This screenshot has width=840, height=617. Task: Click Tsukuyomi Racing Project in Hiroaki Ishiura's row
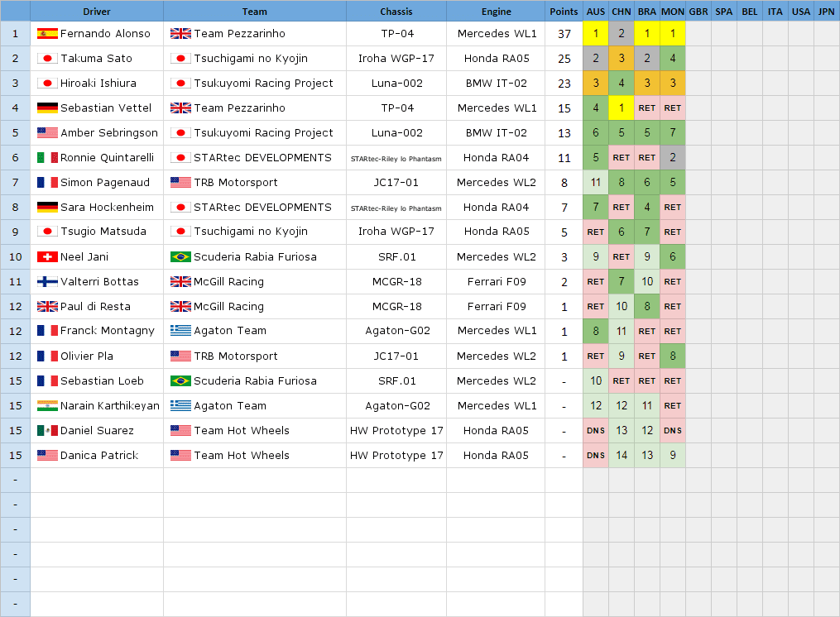[x=263, y=83]
